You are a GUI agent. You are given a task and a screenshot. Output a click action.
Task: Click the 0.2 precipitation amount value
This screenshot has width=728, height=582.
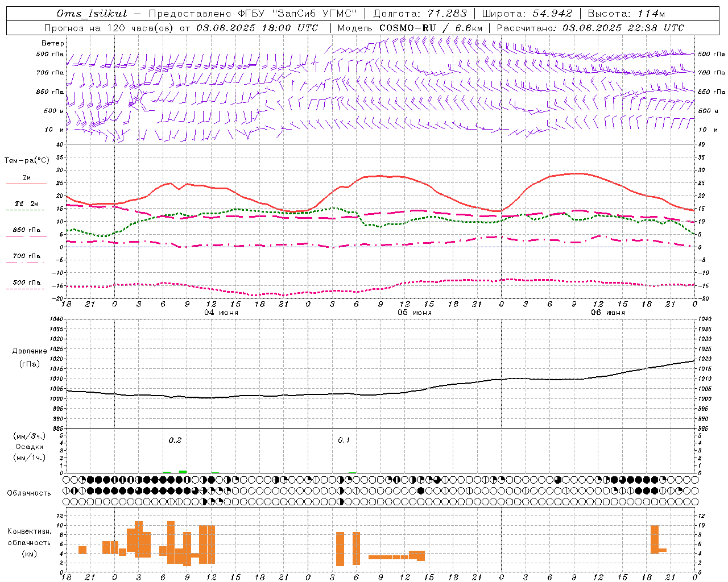(x=175, y=440)
